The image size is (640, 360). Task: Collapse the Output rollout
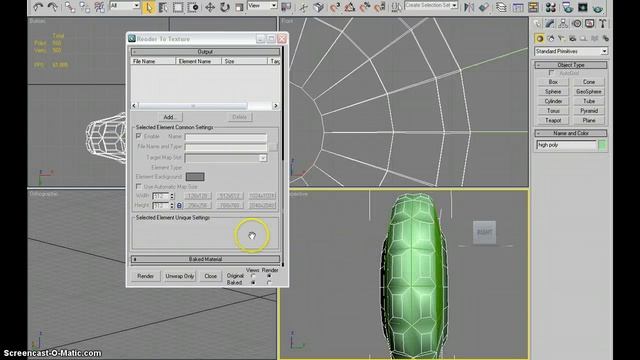click(x=205, y=52)
